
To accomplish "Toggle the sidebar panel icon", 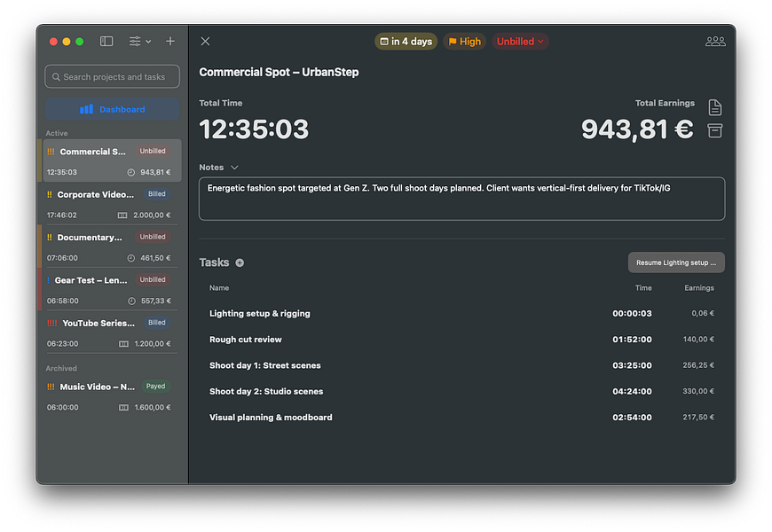I will point(106,42).
